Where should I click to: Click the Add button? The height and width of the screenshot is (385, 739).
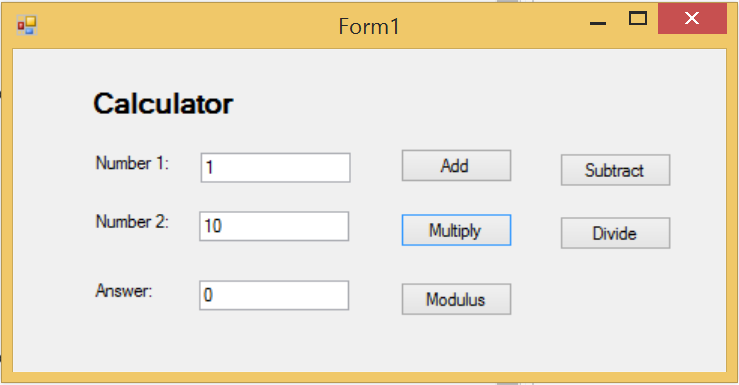[x=456, y=165]
